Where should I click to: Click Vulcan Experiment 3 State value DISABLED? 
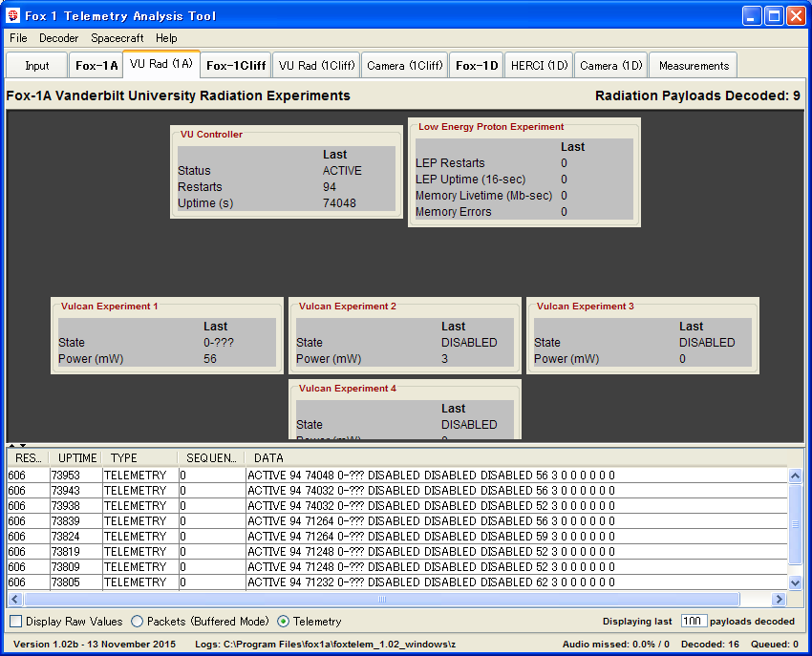[x=707, y=343]
